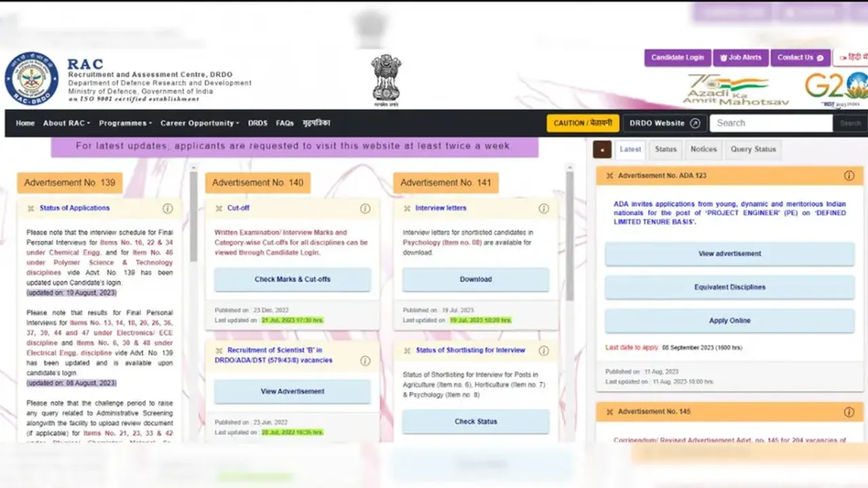
Task: Click info icon on Interview letters card
Action: pos(543,208)
